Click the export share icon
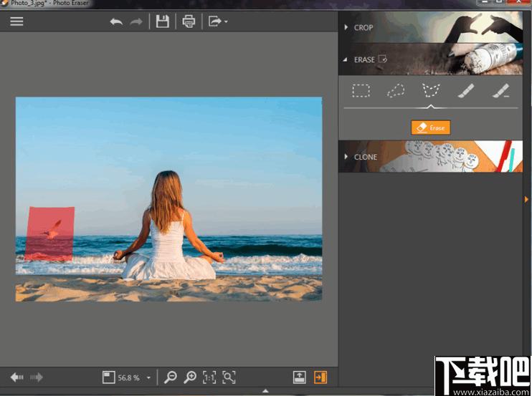The image size is (532, 396). (x=215, y=21)
